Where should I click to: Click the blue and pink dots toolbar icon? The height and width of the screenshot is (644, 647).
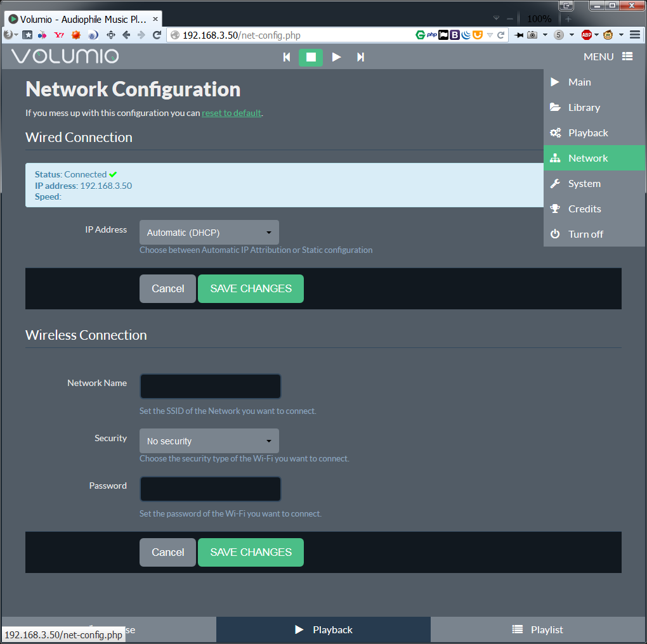pyautogui.click(x=42, y=35)
